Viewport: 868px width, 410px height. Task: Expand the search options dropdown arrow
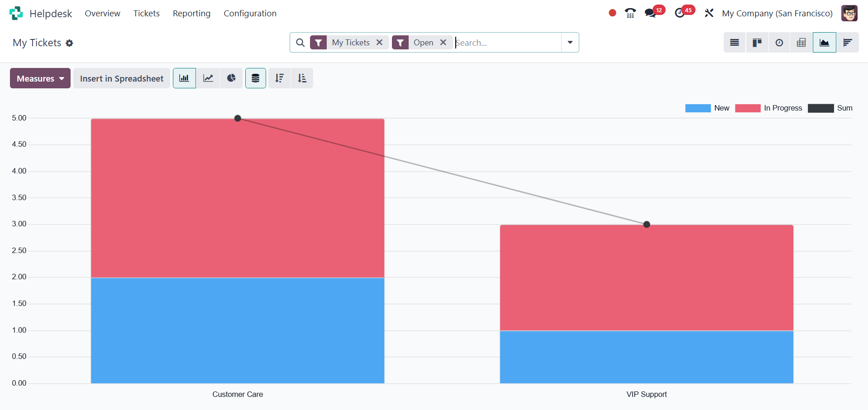(570, 43)
